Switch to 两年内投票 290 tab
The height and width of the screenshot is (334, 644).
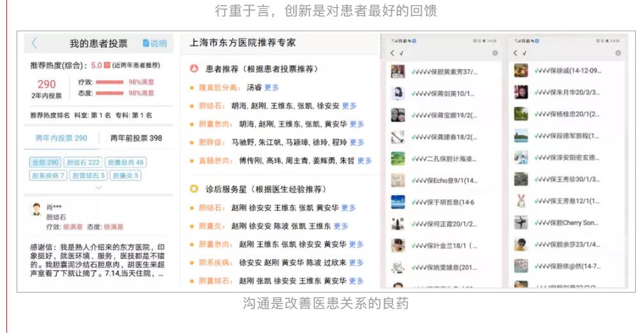click(x=61, y=138)
